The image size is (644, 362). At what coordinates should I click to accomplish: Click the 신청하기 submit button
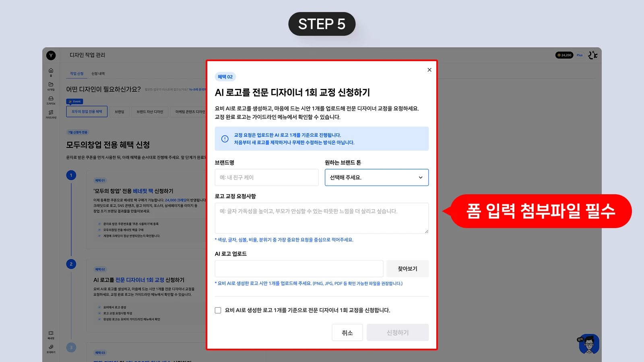[x=398, y=333]
